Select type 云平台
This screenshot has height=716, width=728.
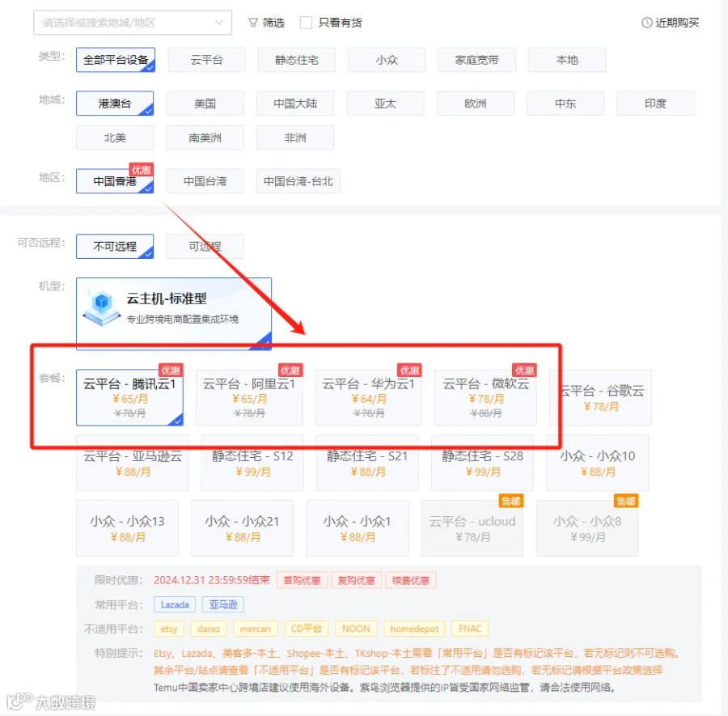tap(206, 60)
